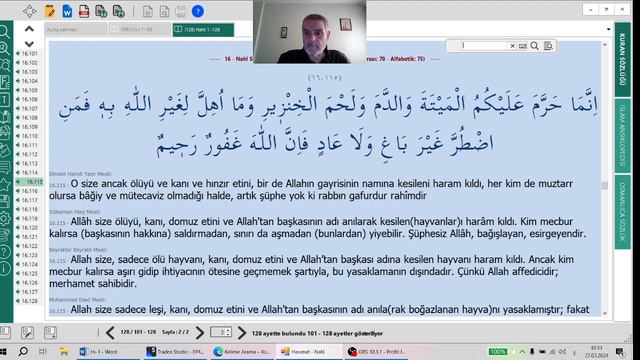Click the edit-page pencil icon on bottom bar
Screen dimensions: 640x360
click(x=27, y=333)
